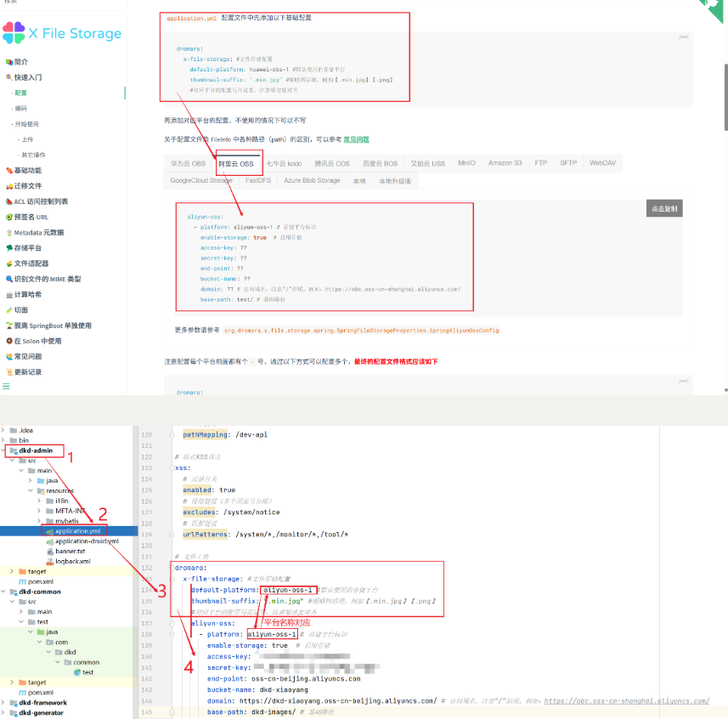Switch to the MinIO tab
The image size is (728, 719).
[466, 163]
